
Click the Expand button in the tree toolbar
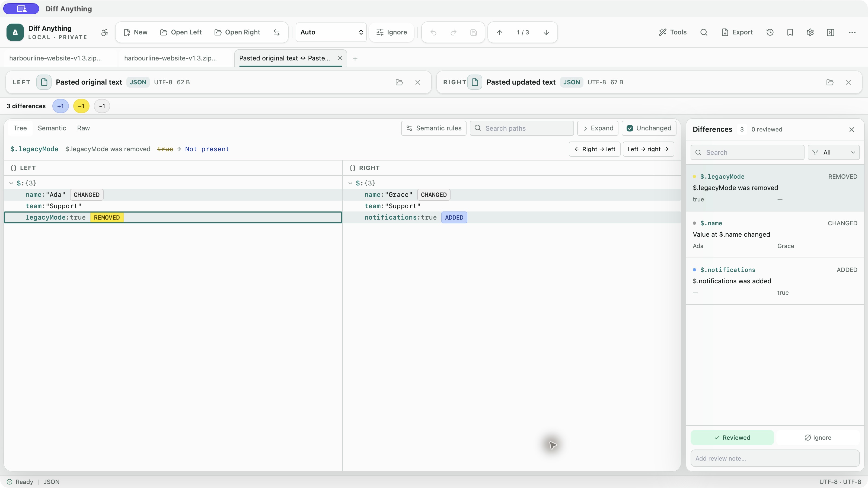(598, 128)
